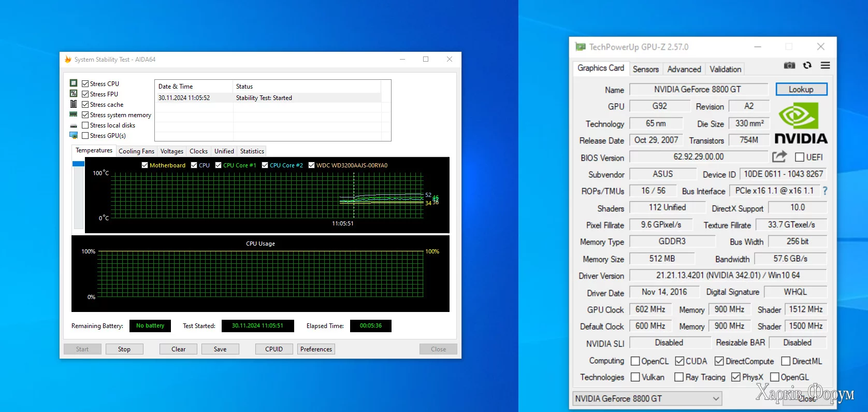Image resolution: width=868 pixels, height=412 pixels.
Task: Click the GPU-Z screenshot camera icon
Action: pos(789,65)
